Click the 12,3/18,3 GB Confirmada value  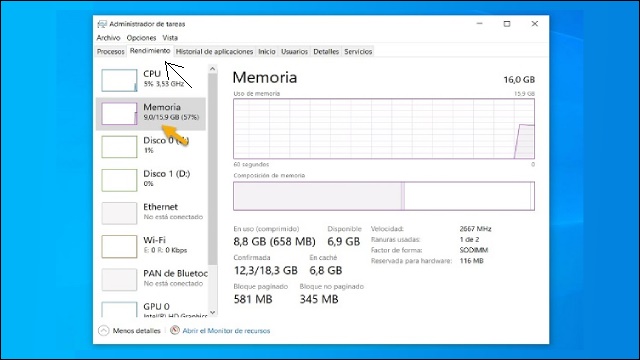pos(266,270)
